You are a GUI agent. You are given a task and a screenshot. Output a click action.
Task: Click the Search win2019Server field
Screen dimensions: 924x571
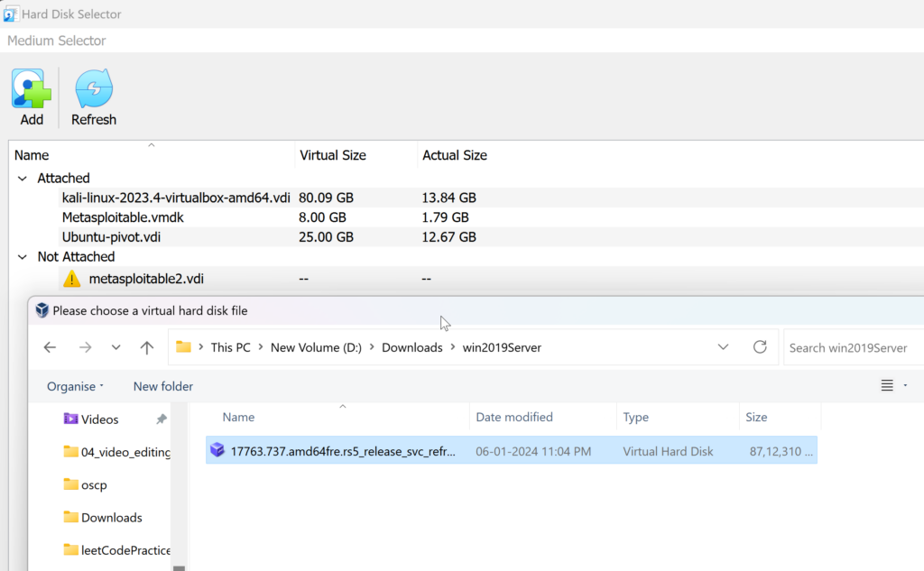(x=854, y=347)
